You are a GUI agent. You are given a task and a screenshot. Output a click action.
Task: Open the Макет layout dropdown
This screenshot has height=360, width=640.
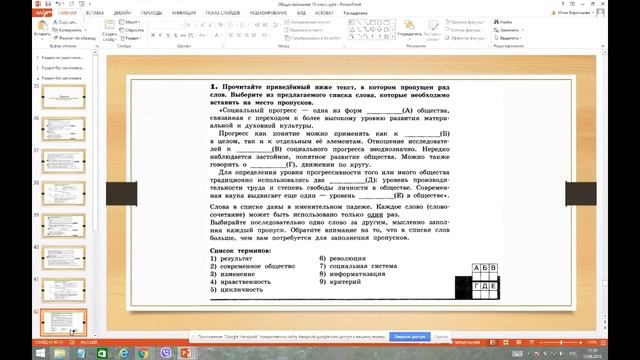(x=130, y=22)
